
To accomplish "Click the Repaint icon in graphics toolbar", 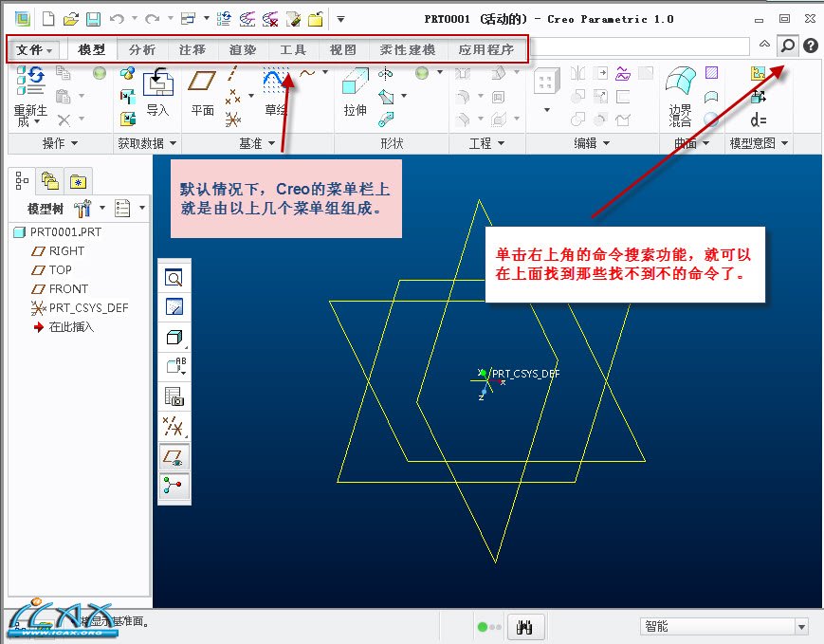I will click(174, 306).
